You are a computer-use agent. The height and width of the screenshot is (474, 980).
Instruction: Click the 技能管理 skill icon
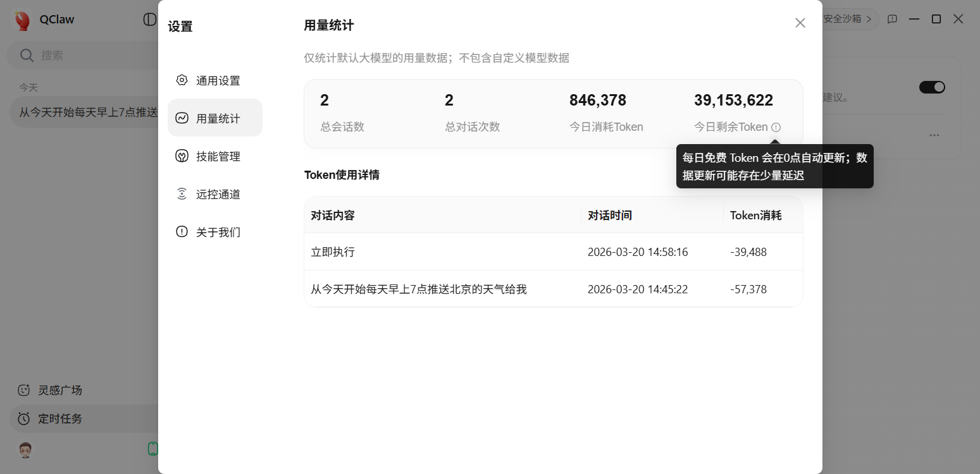click(x=182, y=156)
